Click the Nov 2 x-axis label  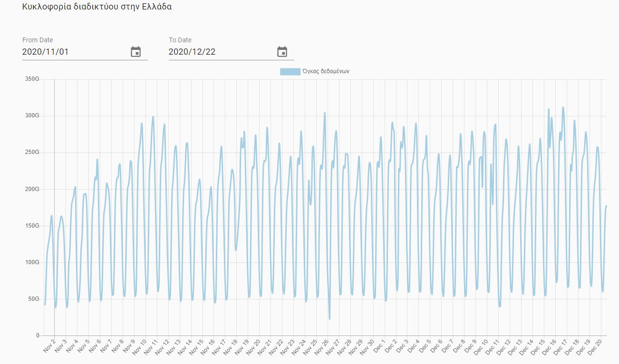pos(48,346)
